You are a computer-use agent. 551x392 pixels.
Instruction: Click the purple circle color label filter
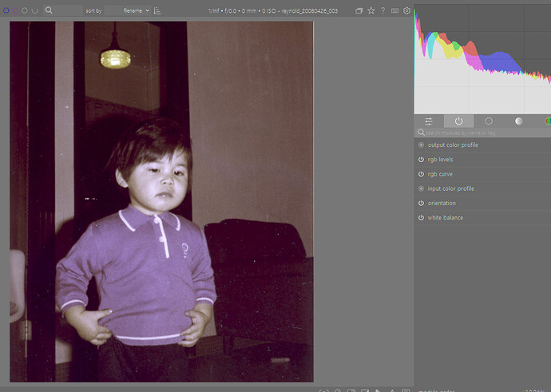15,10
